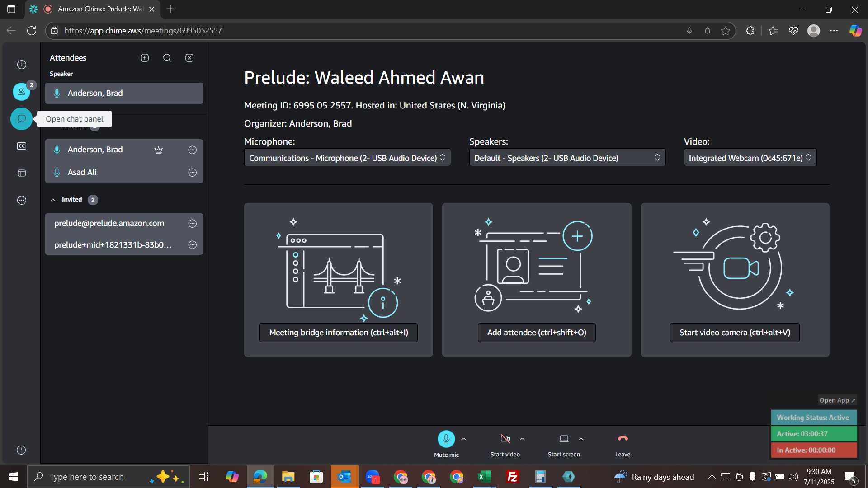Open options for prelude@prelude.amazon.com
The image size is (868, 488).
[193, 223]
